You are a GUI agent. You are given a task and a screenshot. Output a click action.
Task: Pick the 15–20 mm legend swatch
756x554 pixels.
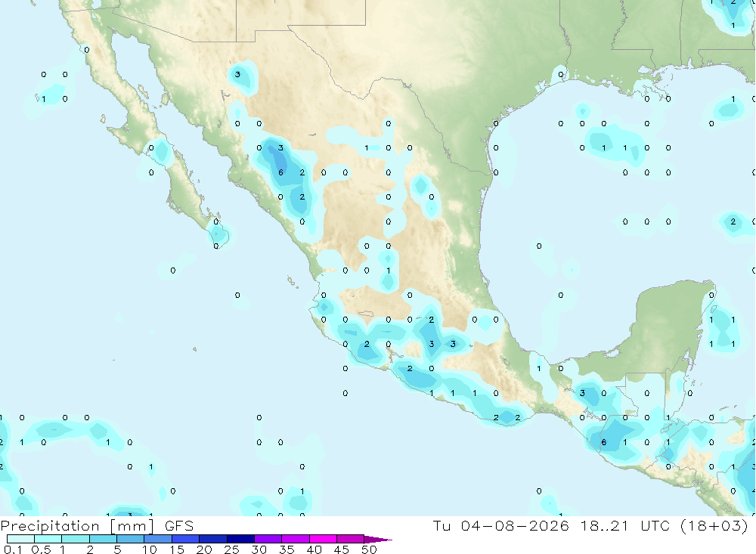click(x=186, y=539)
